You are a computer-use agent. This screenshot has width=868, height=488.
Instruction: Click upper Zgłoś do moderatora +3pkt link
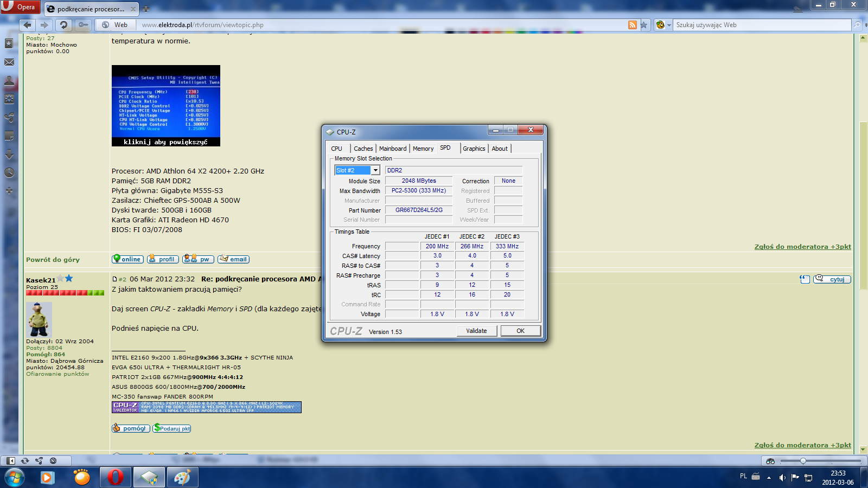(802, 247)
